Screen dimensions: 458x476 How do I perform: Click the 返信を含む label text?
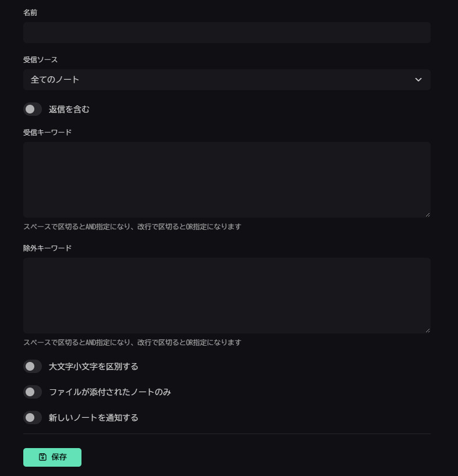pos(69,109)
